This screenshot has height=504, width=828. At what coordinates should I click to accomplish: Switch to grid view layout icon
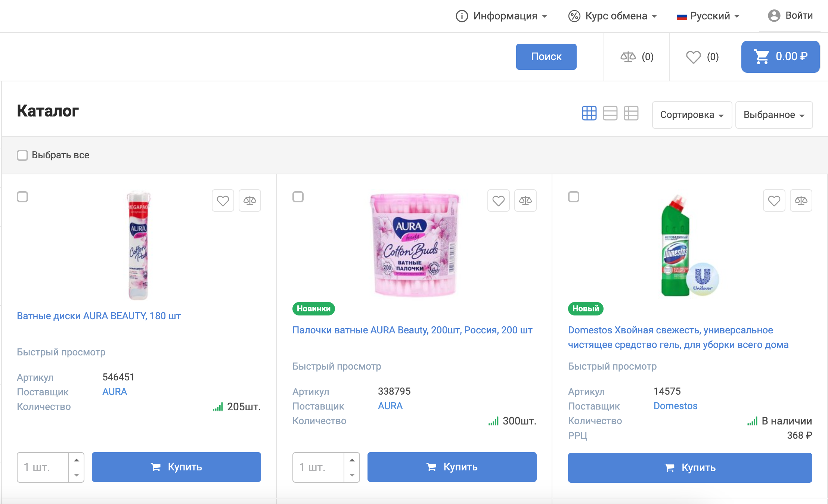(589, 113)
